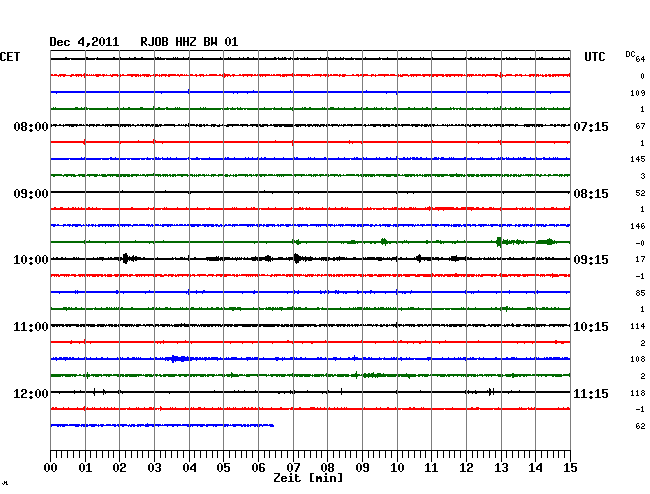Select the UTC time label "08:15"
Viewport: 650px width, 494px height.
[591, 194]
